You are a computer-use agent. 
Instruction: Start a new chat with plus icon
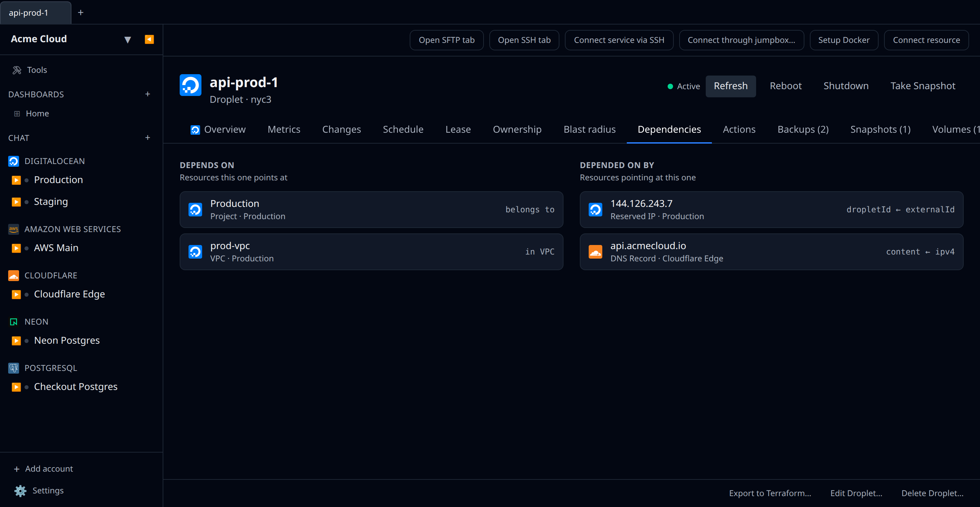click(x=148, y=138)
